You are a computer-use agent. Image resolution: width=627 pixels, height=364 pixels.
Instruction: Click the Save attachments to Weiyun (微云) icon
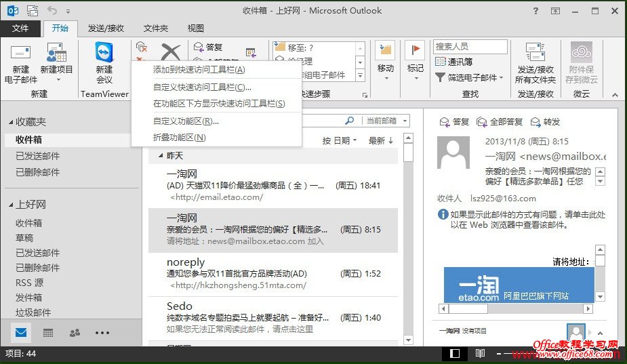pyautogui.click(x=581, y=54)
